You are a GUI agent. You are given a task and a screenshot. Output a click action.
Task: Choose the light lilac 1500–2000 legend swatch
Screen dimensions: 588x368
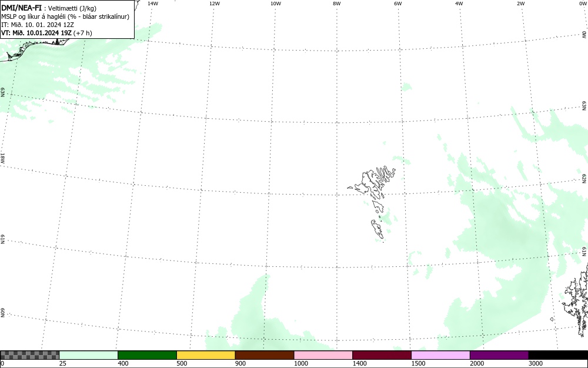(440, 355)
